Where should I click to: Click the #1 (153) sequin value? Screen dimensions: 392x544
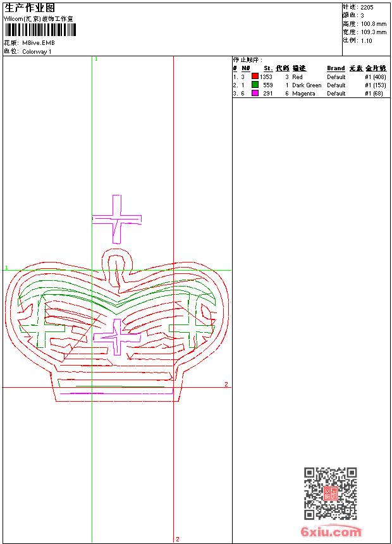(376, 85)
